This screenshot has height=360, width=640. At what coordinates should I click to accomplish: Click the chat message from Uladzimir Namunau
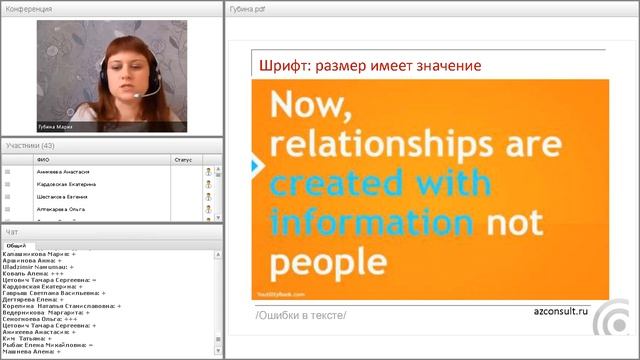[x=38, y=267]
